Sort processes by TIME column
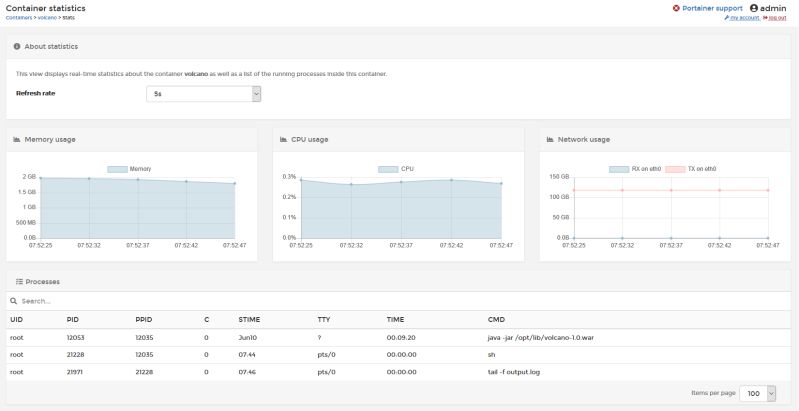The width and height of the screenshot is (799, 411). pyautogui.click(x=395, y=320)
